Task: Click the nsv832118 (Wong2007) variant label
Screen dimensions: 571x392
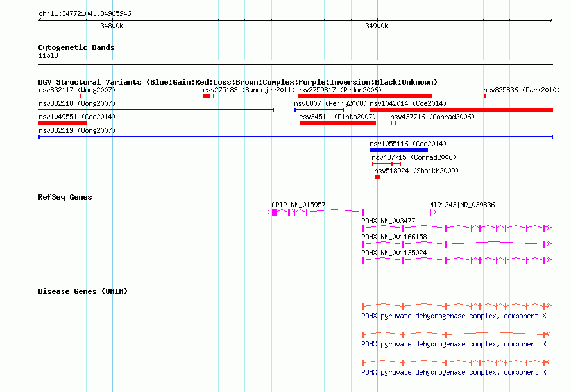Action: 77,103
